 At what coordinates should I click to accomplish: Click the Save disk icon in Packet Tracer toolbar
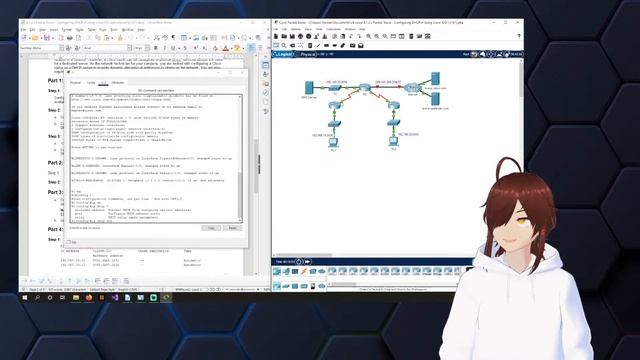(x=292, y=36)
